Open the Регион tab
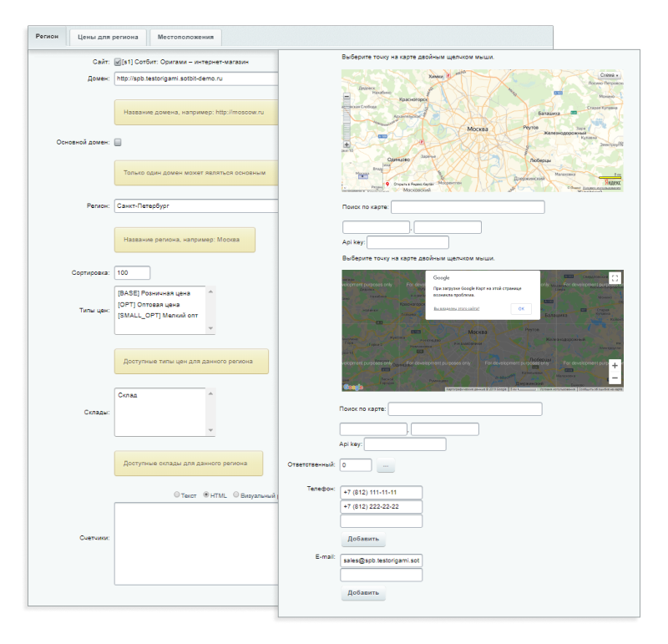Screen dimensions: 668x644 click(47, 37)
